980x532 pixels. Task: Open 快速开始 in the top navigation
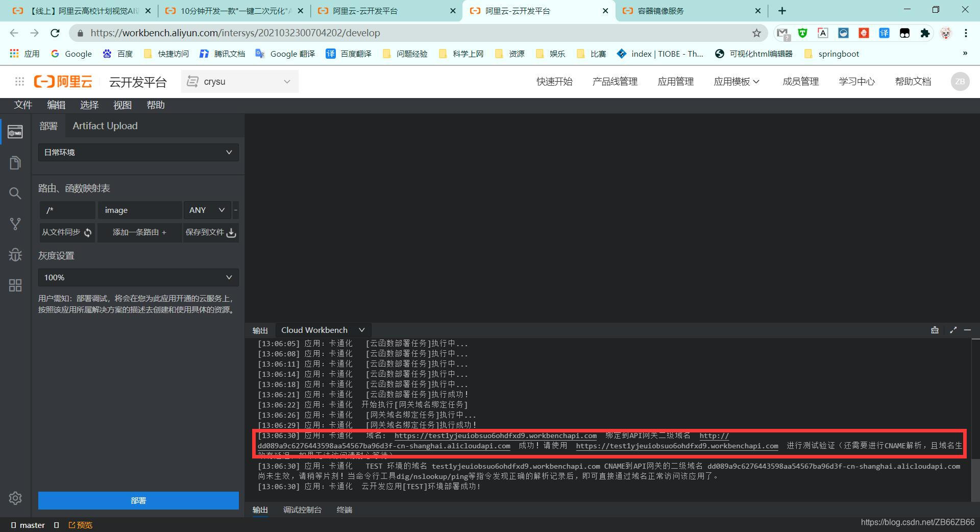[554, 81]
